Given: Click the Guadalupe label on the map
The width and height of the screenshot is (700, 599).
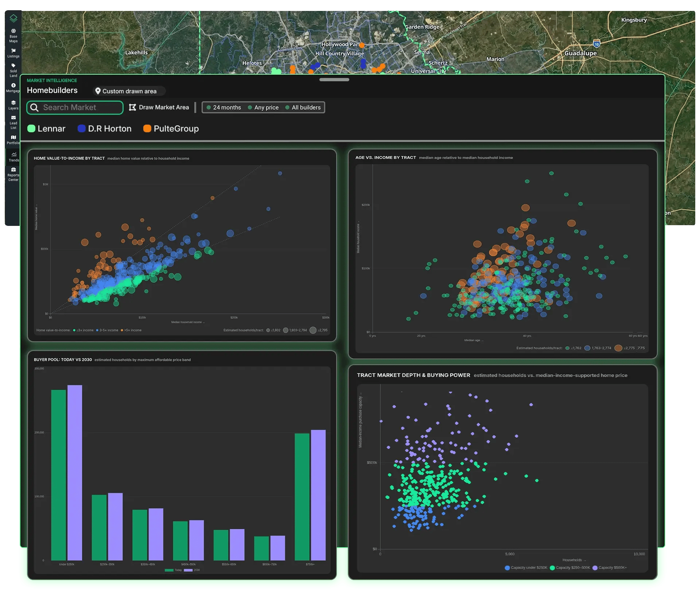Looking at the screenshot, I should [580, 53].
